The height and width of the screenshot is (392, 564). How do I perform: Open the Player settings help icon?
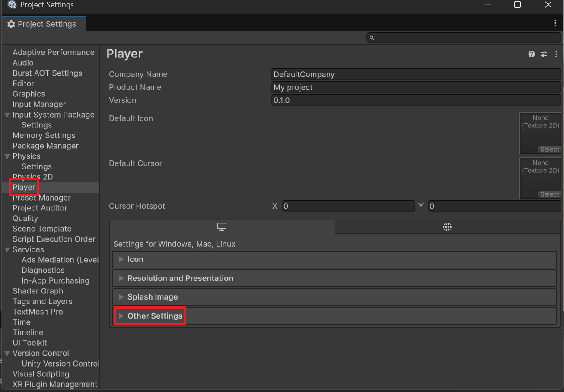click(x=531, y=54)
